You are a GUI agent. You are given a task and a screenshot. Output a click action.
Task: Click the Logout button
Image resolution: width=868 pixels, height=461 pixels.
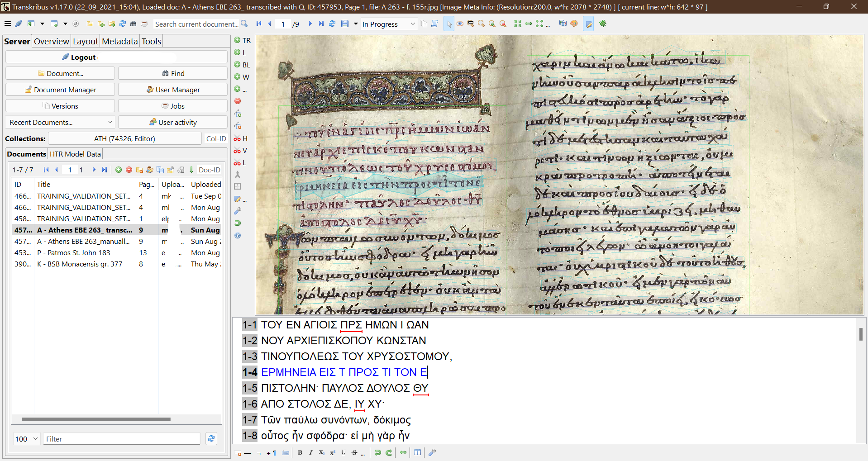[116, 57]
